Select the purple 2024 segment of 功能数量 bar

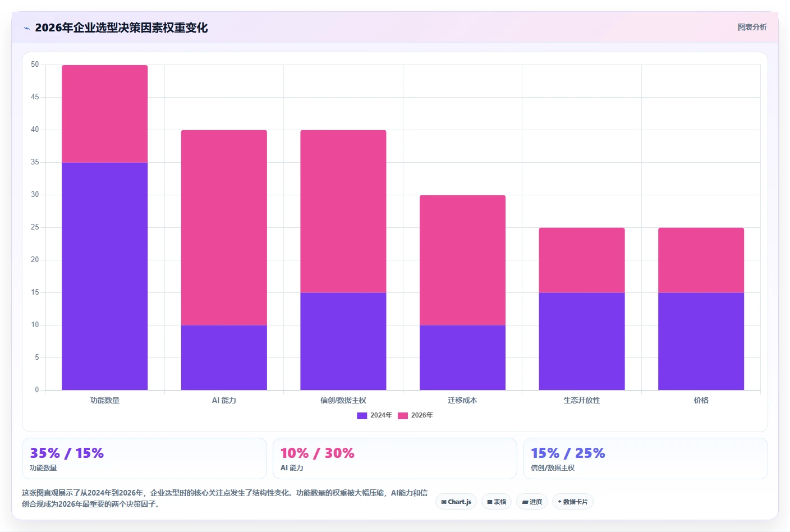pos(105,276)
